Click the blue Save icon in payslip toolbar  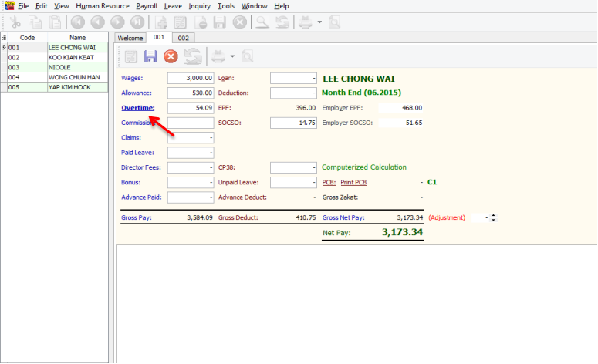(x=150, y=56)
